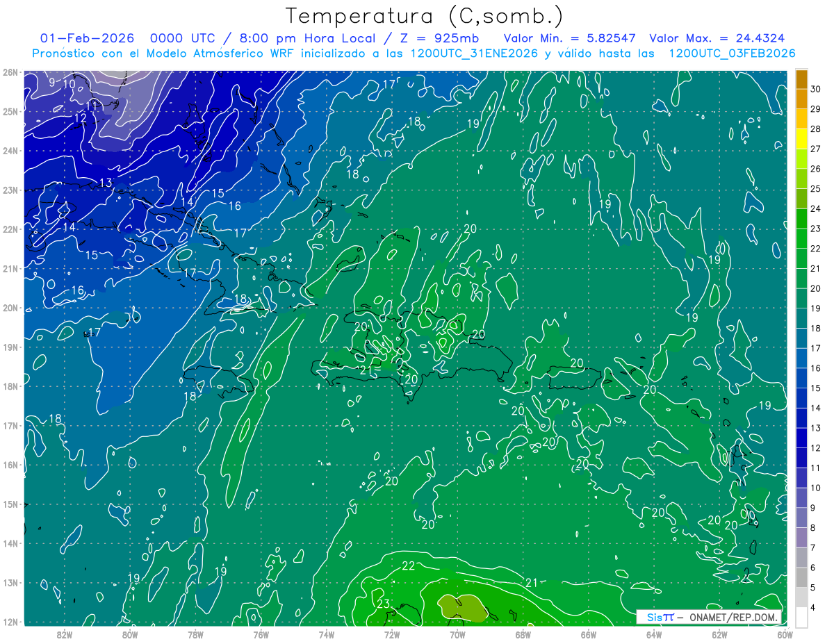Click the '21N' latitude axis label

point(10,268)
